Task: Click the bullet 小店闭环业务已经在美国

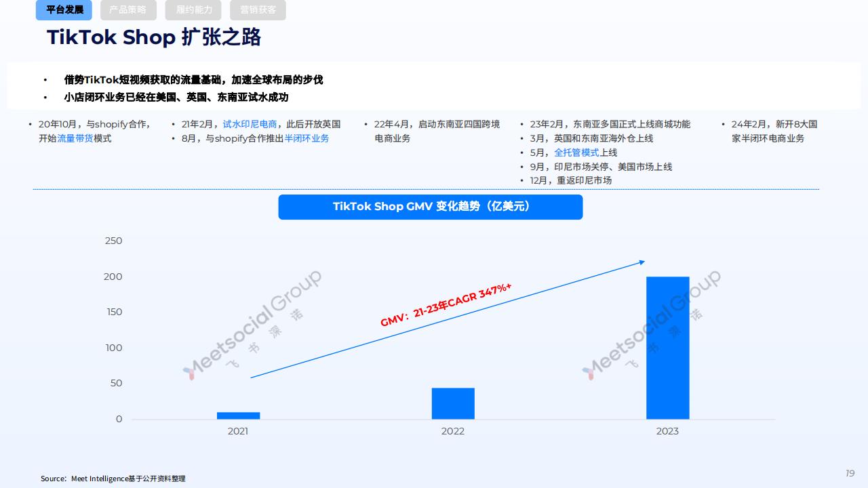Action: click(176, 97)
